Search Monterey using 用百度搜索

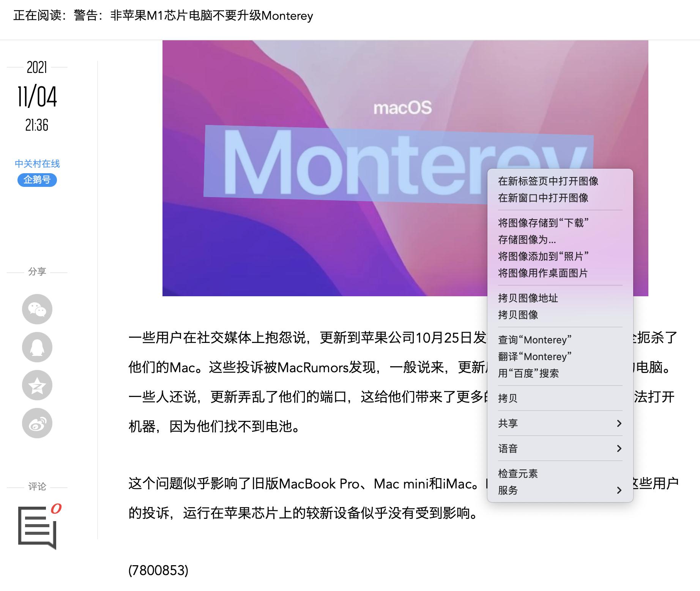529,373
